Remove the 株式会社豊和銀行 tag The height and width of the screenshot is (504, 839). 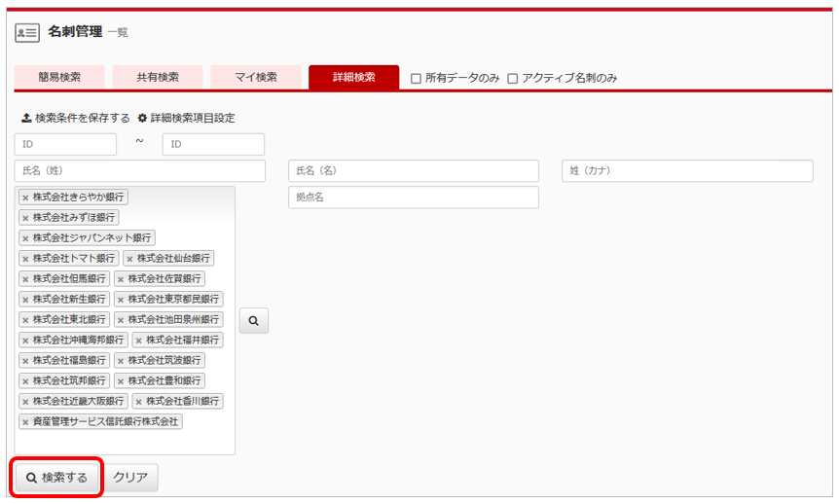pos(121,381)
